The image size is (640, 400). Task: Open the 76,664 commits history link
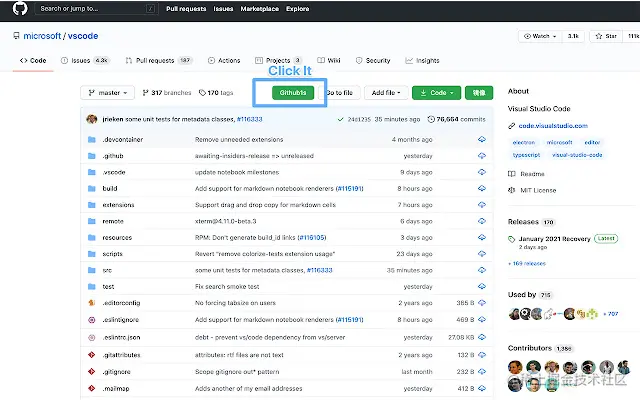coord(456,119)
